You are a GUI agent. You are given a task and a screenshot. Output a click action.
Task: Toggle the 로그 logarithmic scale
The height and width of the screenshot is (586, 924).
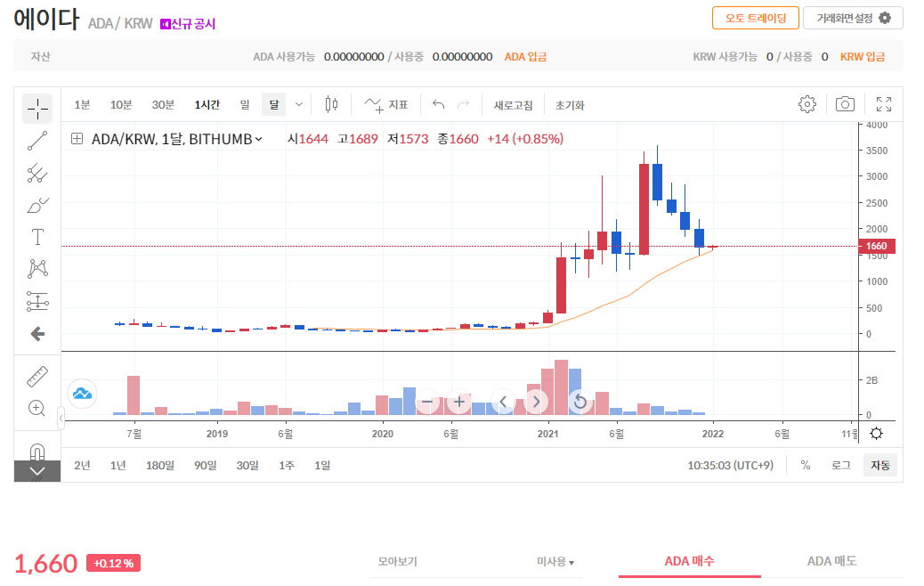tap(840, 465)
